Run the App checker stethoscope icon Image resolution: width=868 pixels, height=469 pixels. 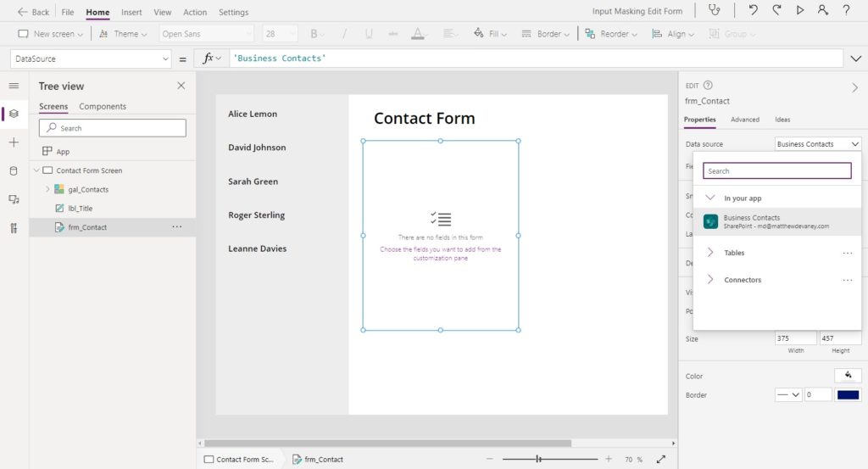(714, 10)
